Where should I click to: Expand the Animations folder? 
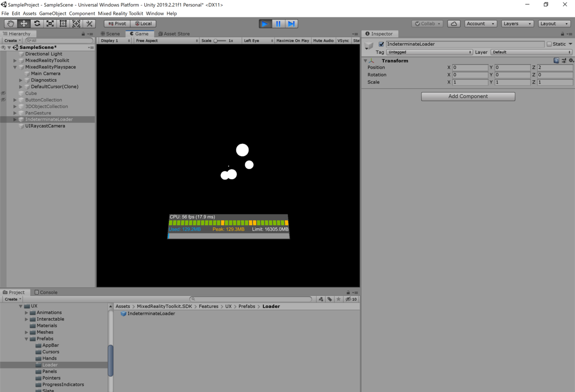pyautogui.click(x=27, y=312)
